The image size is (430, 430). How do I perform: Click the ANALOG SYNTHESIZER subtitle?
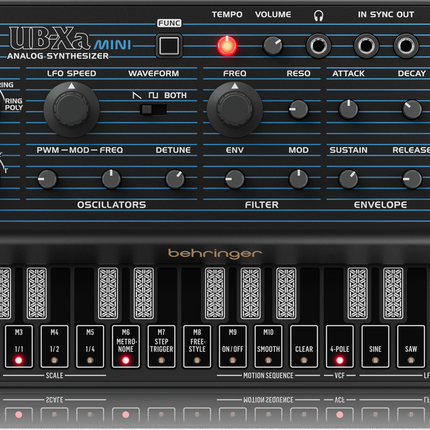[58, 56]
